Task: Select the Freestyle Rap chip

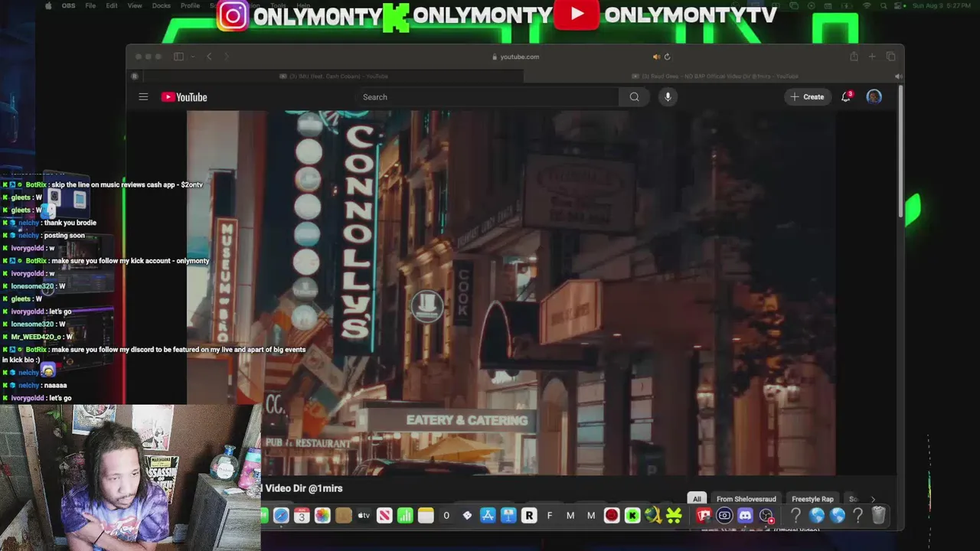Action: click(812, 499)
